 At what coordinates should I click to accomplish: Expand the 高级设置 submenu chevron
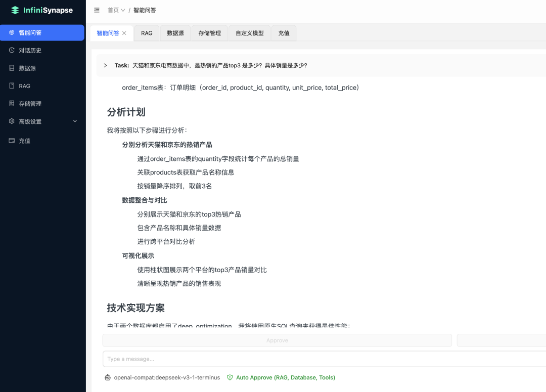tap(75, 121)
